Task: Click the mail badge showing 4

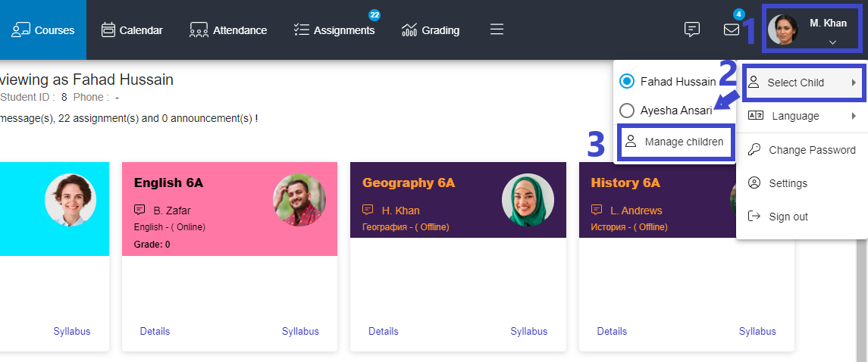Action: [738, 14]
